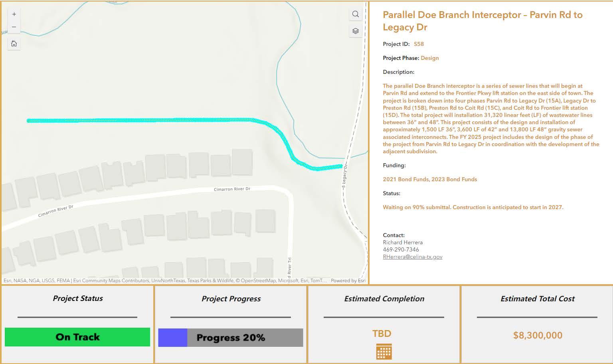
Task: Reset map to home extent
Action: click(x=14, y=44)
